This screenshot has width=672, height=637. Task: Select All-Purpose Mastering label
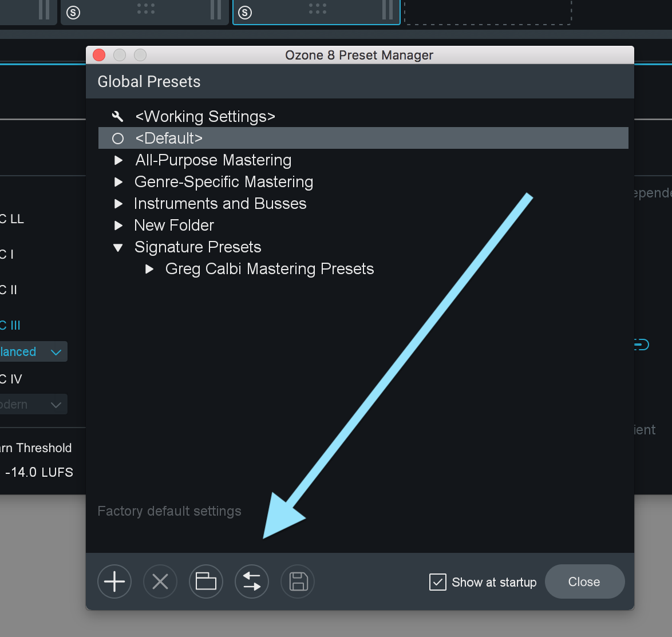(214, 160)
